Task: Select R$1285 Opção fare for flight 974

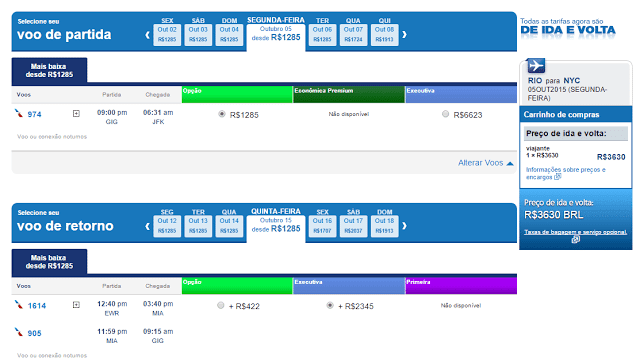Action: (x=222, y=114)
